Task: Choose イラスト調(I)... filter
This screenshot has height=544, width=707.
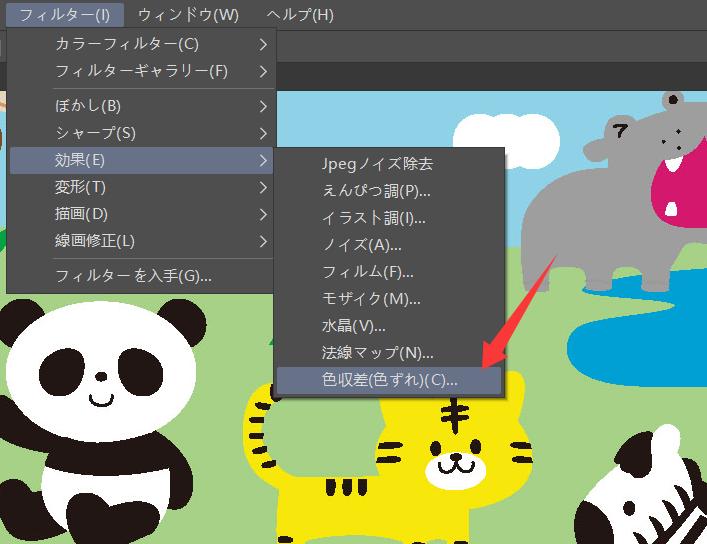Action: coord(389,218)
